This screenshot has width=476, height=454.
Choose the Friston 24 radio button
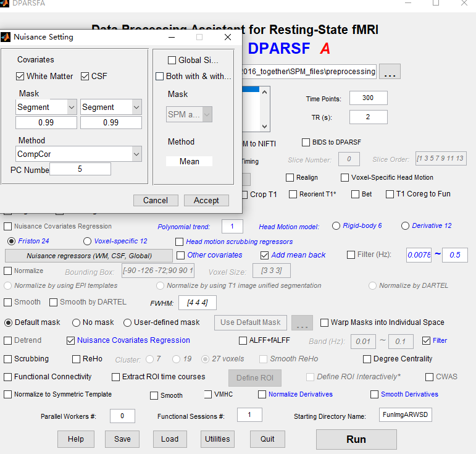click(12, 241)
